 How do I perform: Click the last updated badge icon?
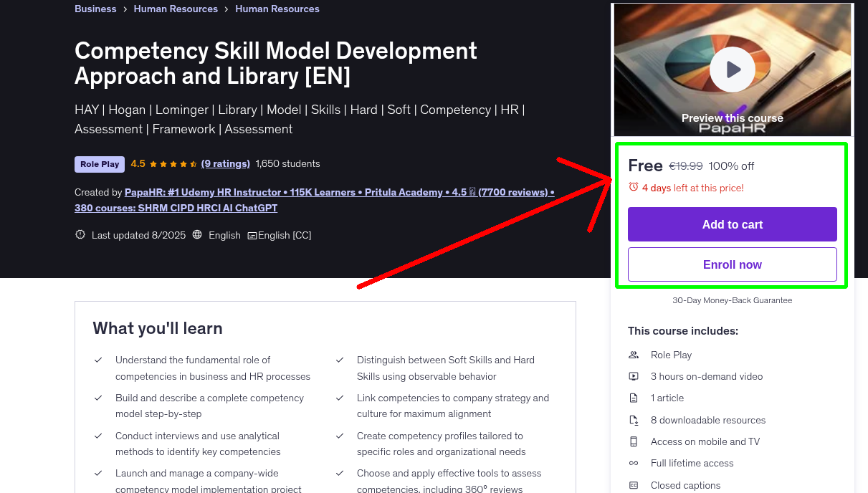[80, 235]
